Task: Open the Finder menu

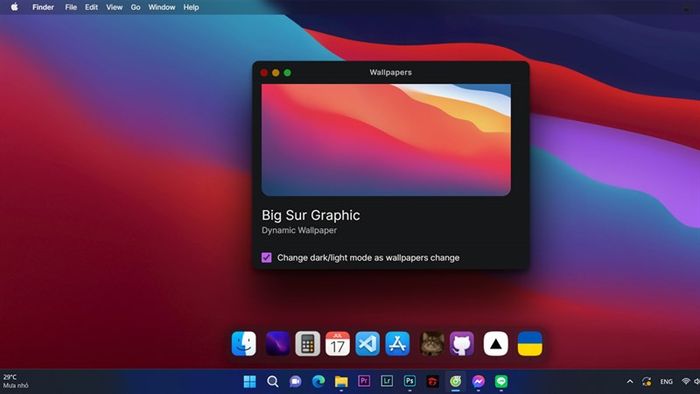Action: coord(43,7)
